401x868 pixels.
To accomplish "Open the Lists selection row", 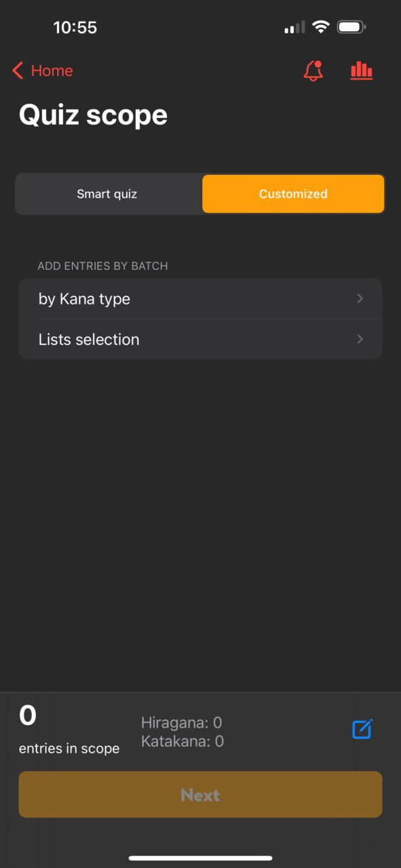I will pos(200,339).
